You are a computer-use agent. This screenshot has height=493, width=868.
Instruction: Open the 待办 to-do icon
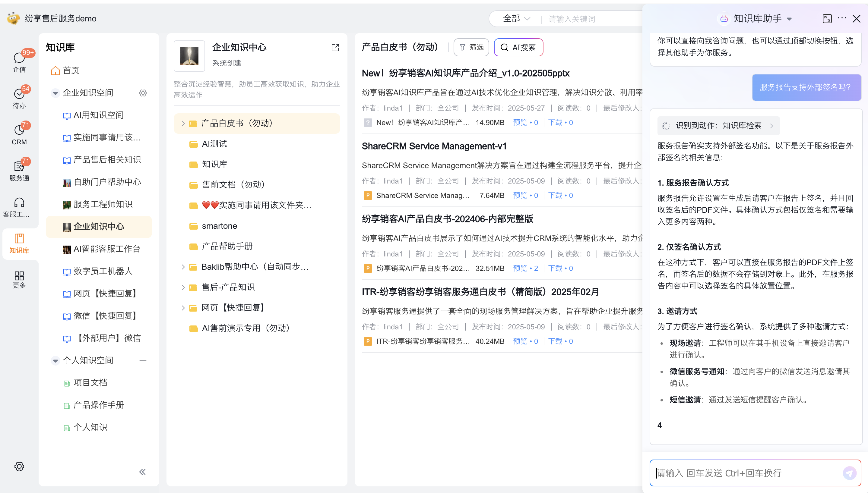pos(19,94)
